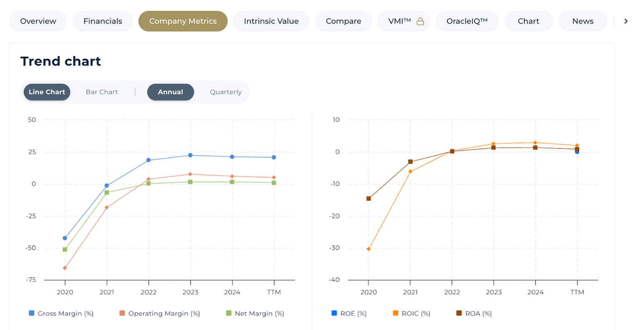The height and width of the screenshot is (330, 644).
Task: Toggle Net Margin legend swatch
Action: [x=229, y=313]
